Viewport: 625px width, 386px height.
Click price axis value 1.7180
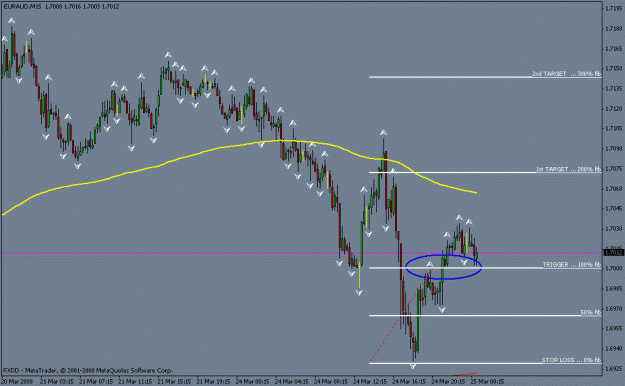[614, 29]
